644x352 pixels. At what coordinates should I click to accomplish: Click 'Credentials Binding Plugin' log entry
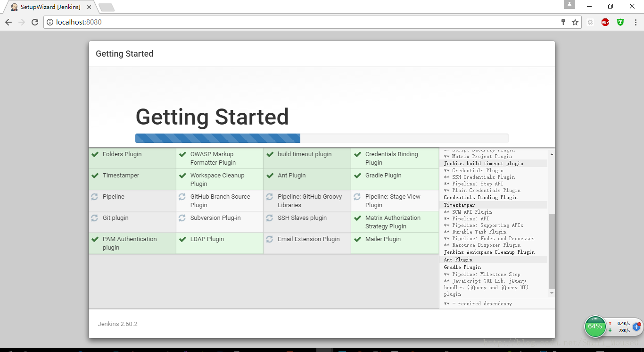click(x=481, y=197)
